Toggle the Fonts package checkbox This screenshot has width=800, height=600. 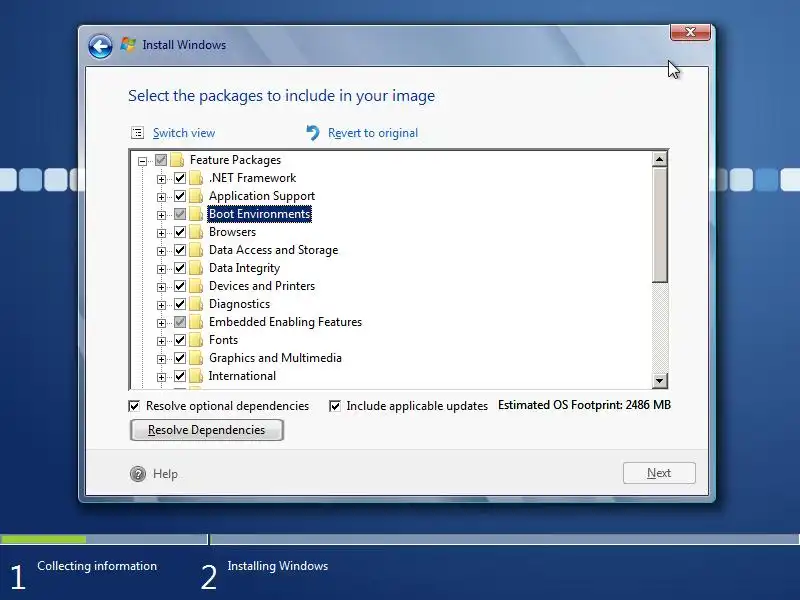tap(180, 340)
